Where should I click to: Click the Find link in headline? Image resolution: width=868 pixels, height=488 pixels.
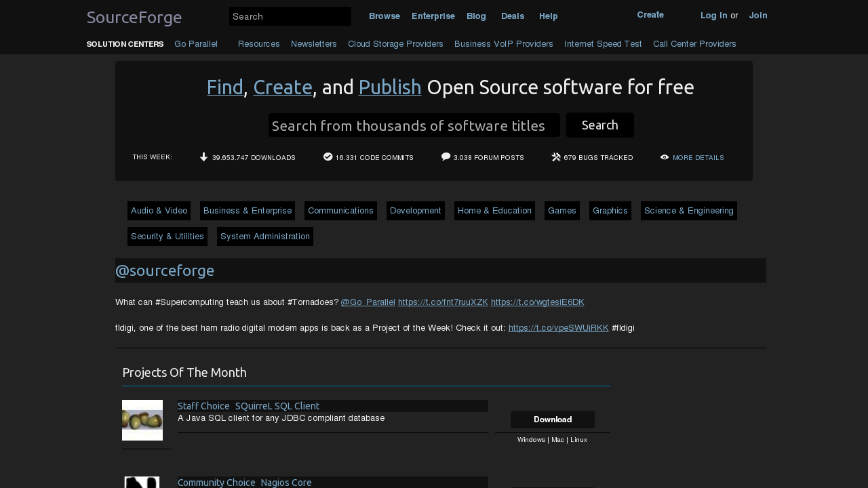point(225,87)
